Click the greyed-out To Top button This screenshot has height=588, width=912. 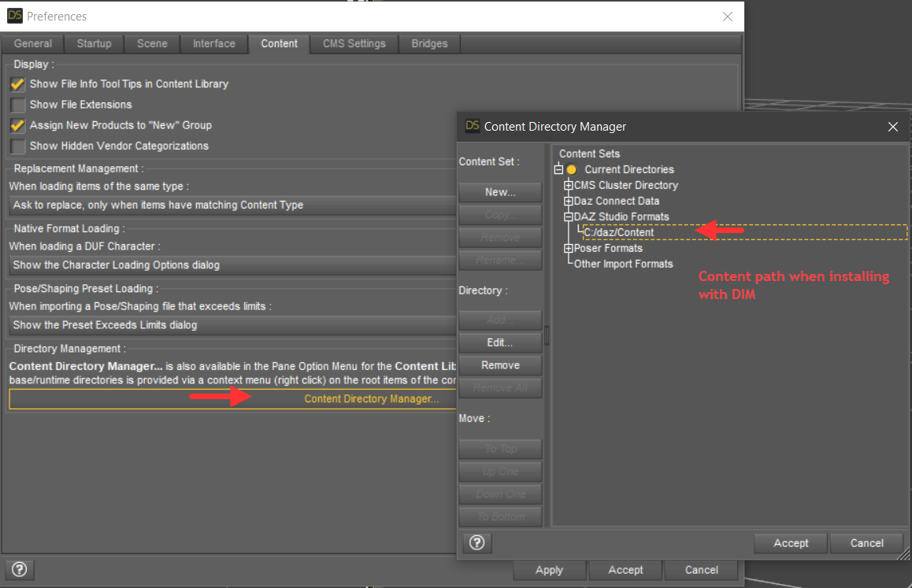(500, 449)
